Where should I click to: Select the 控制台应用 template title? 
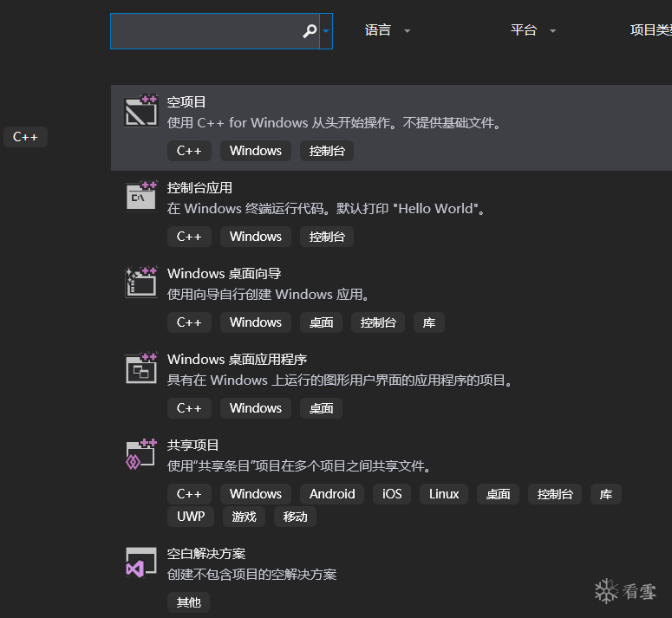point(199,187)
